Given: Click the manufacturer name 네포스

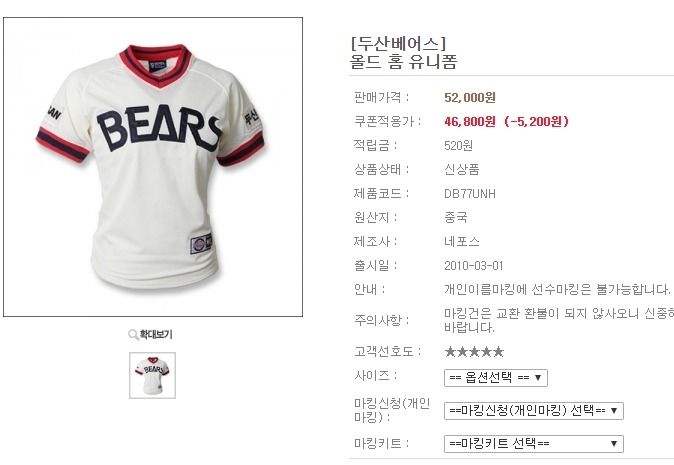Looking at the screenshot, I should [x=462, y=242].
